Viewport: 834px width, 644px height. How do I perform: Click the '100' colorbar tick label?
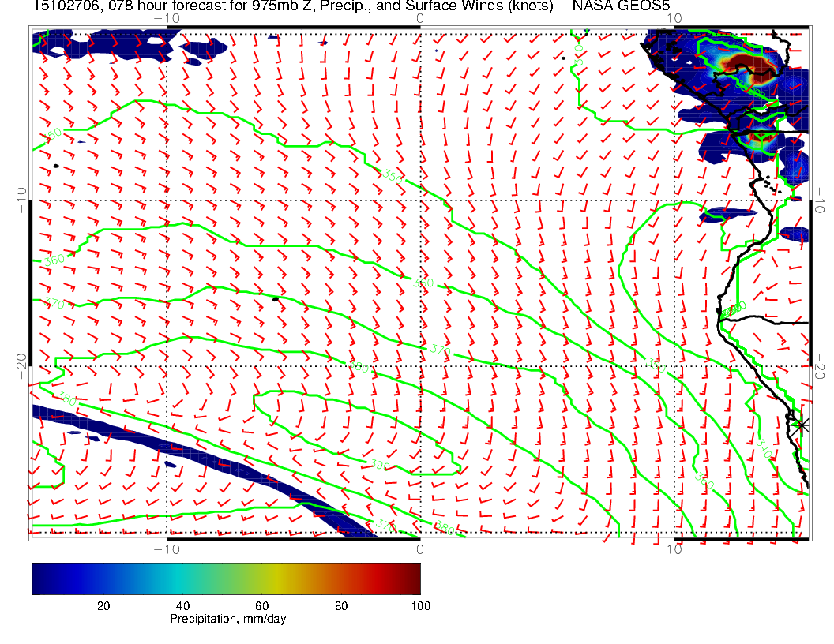(x=420, y=606)
